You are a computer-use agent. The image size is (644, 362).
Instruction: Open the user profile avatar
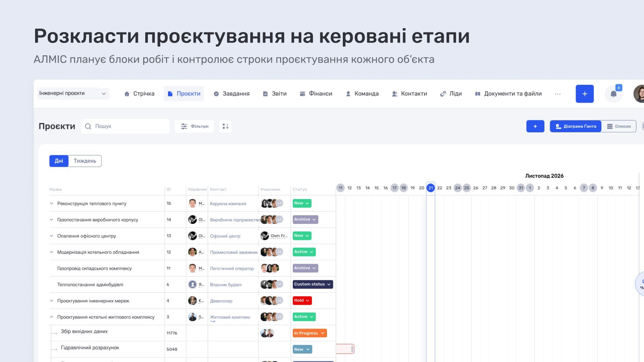tap(639, 94)
